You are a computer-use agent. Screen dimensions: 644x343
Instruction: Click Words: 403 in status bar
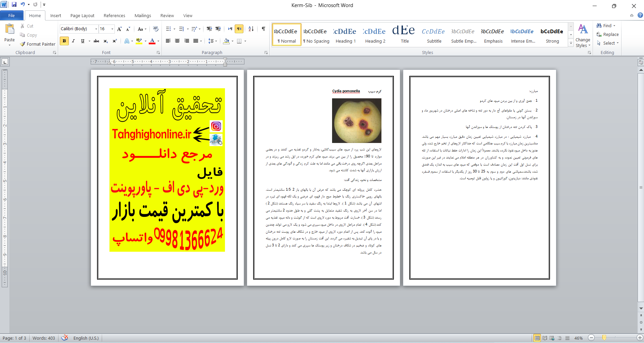(x=44, y=338)
